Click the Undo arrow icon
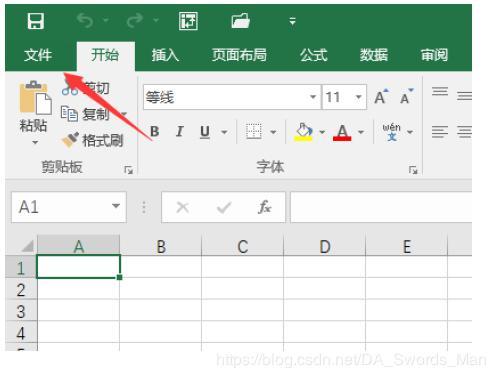The width and height of the screenshot is (495, 378). pyautogui.click(x=85, y=20)
